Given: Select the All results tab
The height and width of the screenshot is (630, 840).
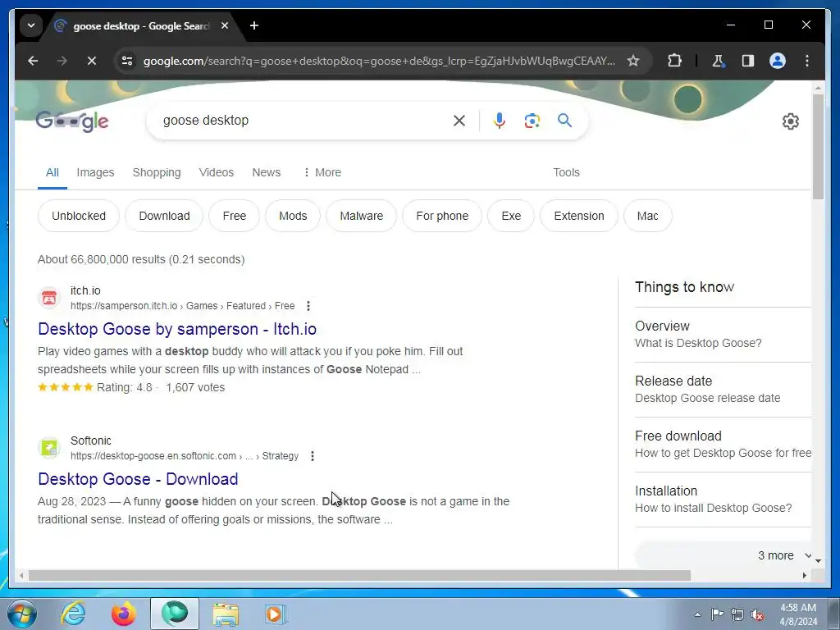Looking at the screenshot, I should point(52,172).
